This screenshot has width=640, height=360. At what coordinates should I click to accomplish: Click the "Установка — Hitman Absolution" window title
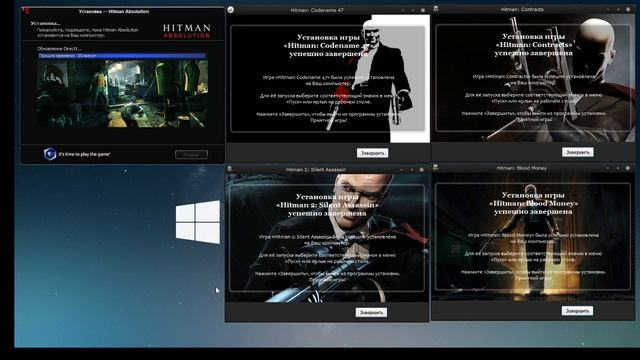tap(114, 11)
